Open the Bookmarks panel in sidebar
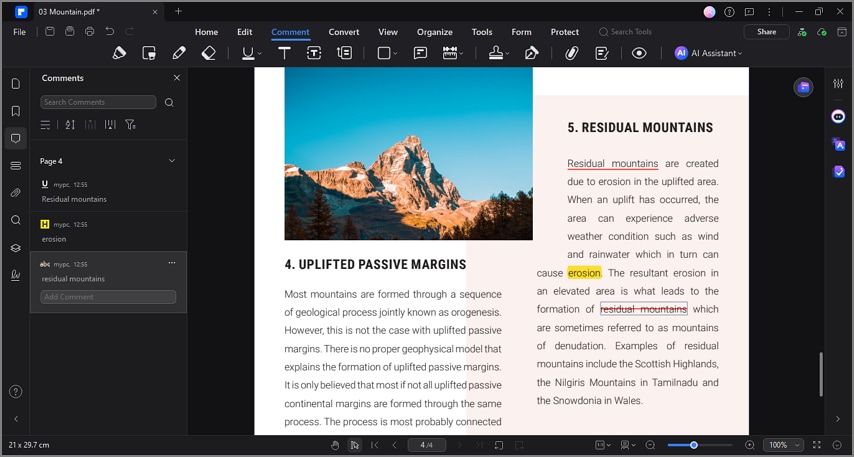 pos(16,111)
